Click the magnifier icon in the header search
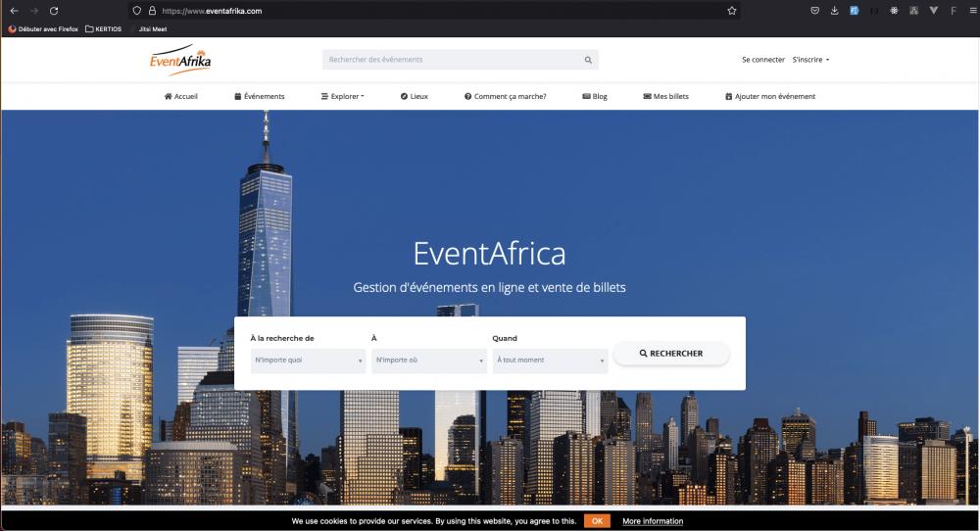The width and height of the screenshot is (980, 531). [588, 60]
